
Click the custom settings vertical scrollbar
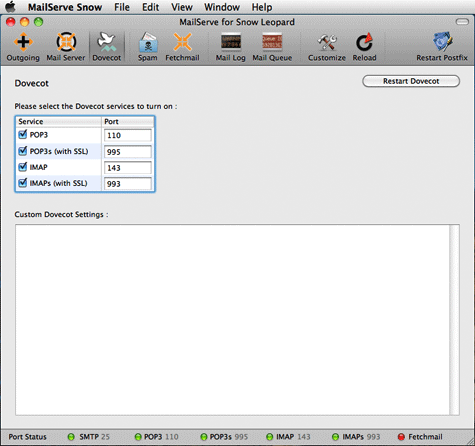tap(454, 320)
